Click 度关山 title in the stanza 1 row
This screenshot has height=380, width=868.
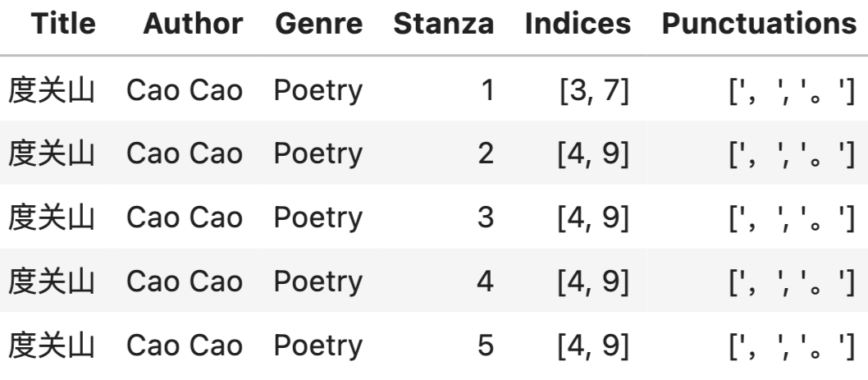coord(53,89)
